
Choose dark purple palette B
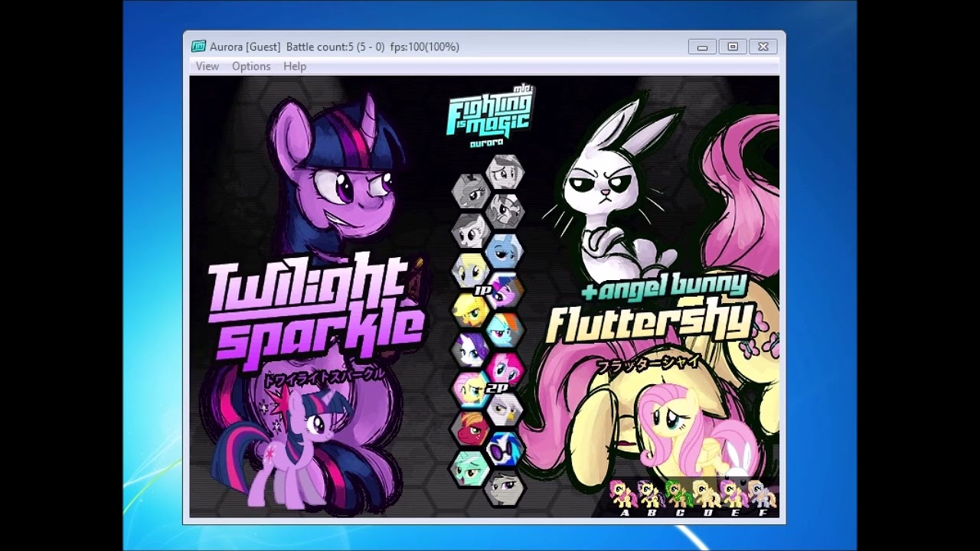tap(651, 494)
